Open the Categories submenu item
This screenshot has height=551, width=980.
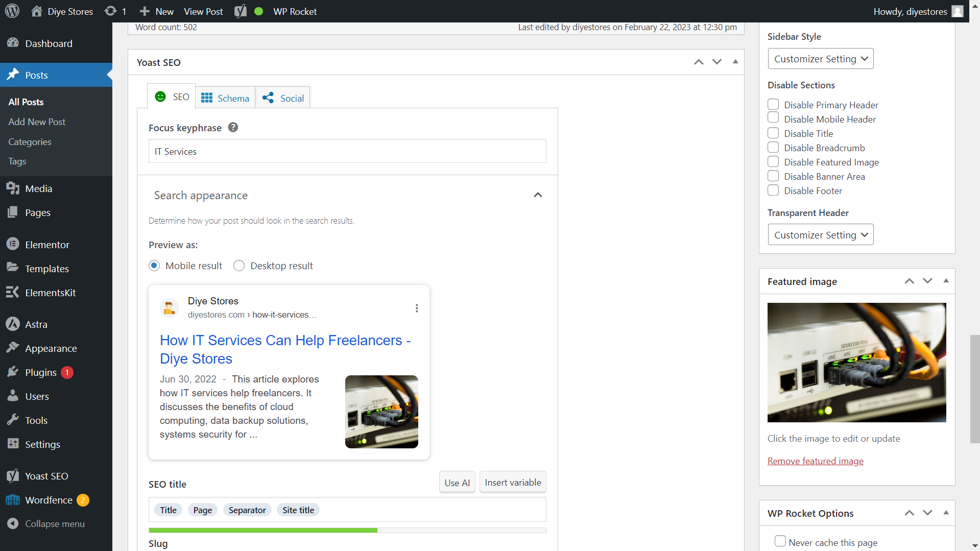pos(30,142)
